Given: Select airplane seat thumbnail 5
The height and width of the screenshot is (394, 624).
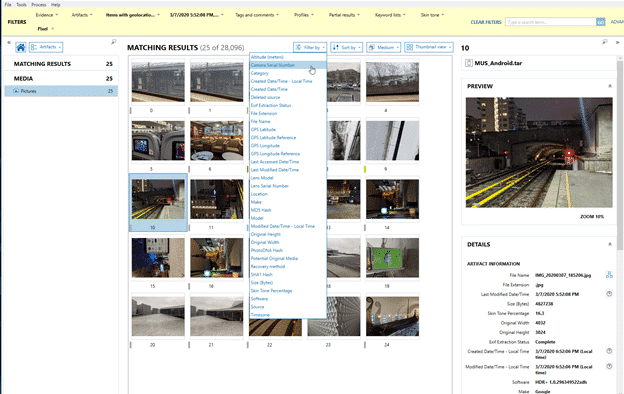Looking at the screenshot, I should click(x=158, y=140).
